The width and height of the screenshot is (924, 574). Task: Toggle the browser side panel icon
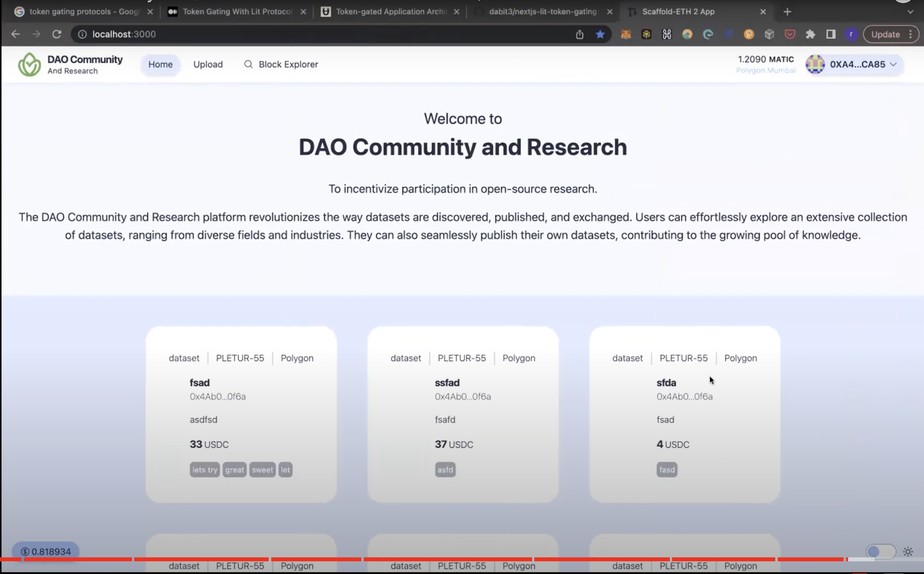(831, 34)
